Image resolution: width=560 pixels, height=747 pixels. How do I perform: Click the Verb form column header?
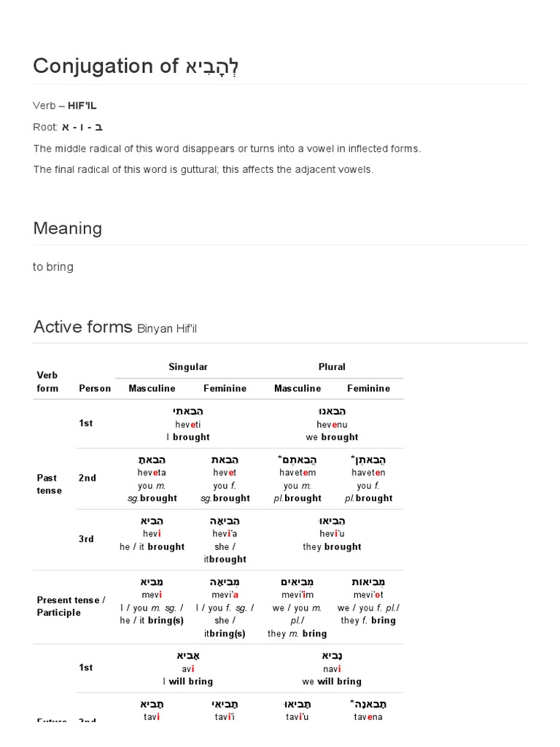[47, 382]
